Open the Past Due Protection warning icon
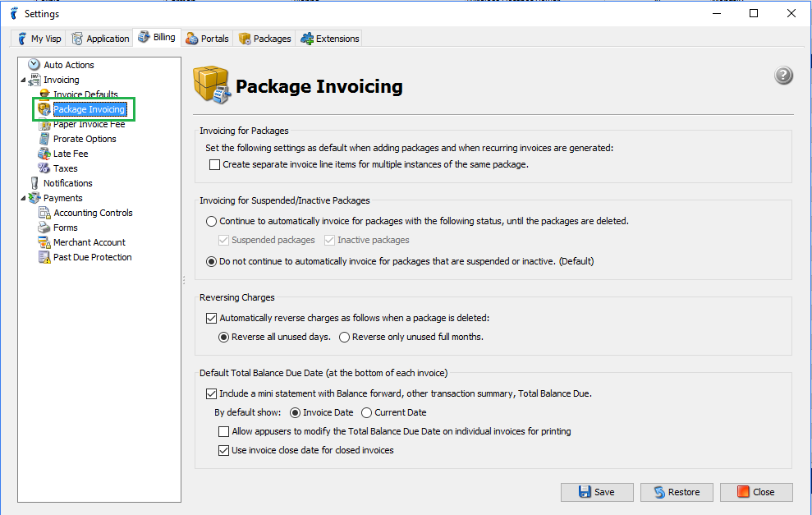The width and height of the screenshot is (812, 515). [x=44, y=257]
